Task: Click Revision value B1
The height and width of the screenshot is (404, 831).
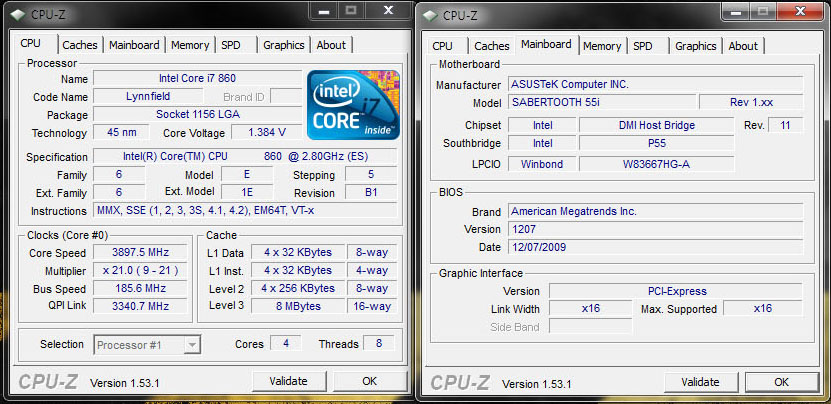Action: click(x=371, y=192)
